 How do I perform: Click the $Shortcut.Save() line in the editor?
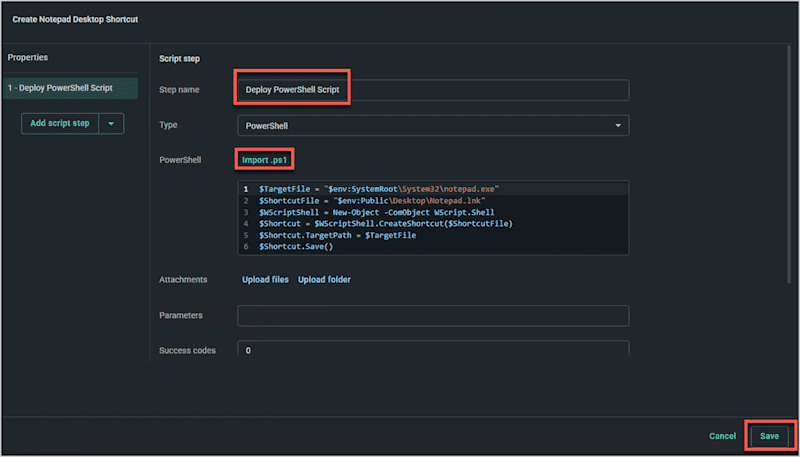point(296,247)
